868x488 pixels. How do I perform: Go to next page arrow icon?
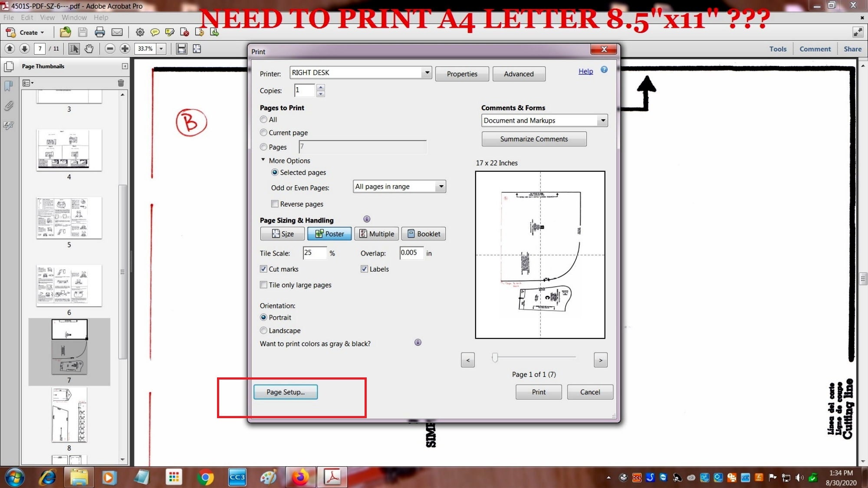[25, 49]
